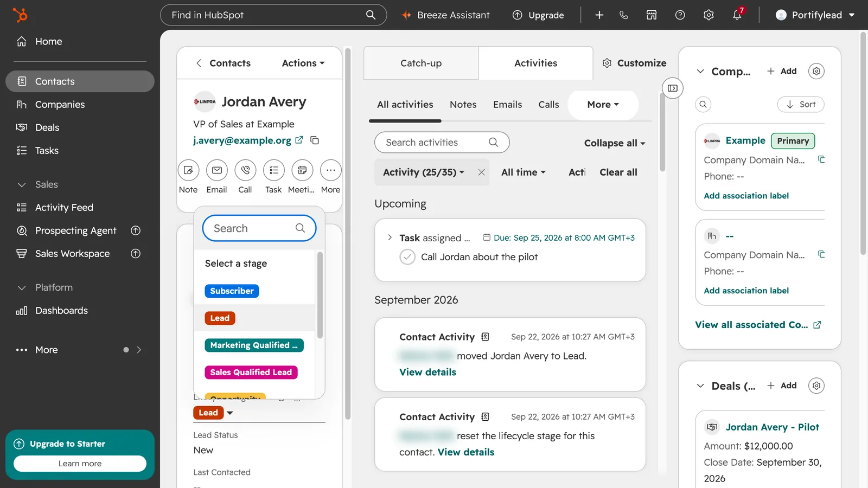
Task: Go back to Contacts list
Action: point(222,63)
